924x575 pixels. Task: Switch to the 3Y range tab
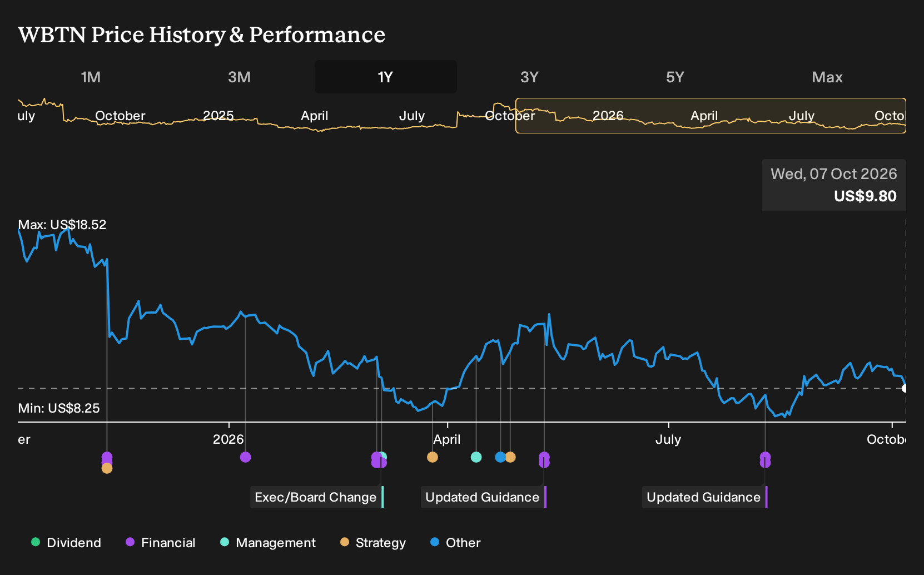(x=529, y=77)
